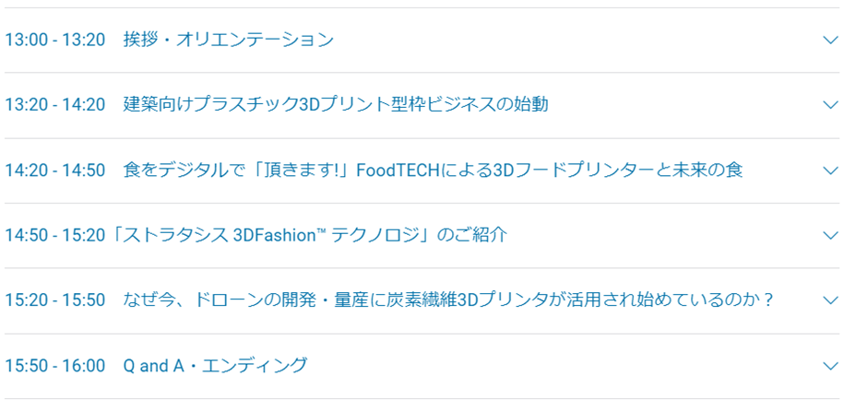Image resolution: width=868 pixels, height=411 pixels.
Task: Open the テクノロジ」のご紹介 session text
Action: [x=419, y=235]
